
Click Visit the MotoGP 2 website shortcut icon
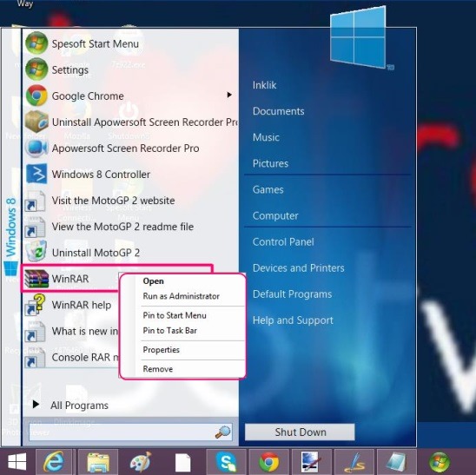(x=36, y=201)
